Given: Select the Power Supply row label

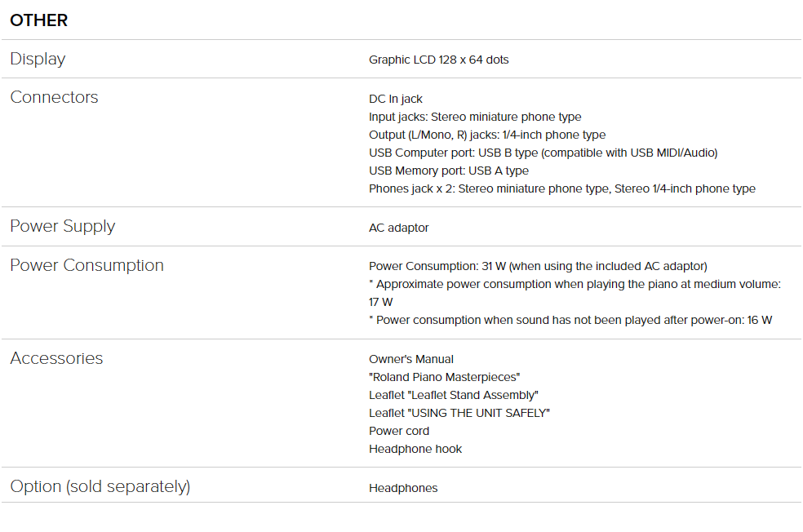Looking at the screenshot, I should coord(63,226).
